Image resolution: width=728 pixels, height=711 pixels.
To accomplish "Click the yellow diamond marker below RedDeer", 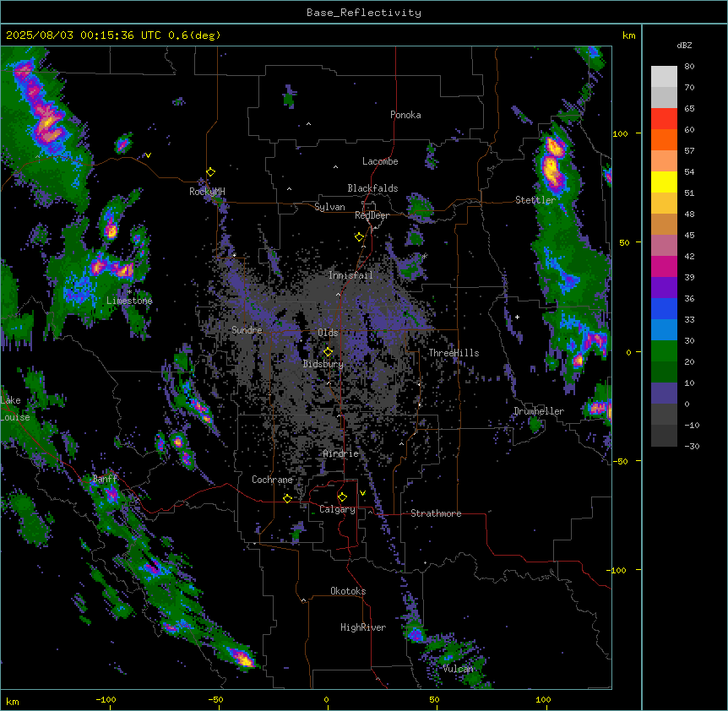I will coord(359,237).
